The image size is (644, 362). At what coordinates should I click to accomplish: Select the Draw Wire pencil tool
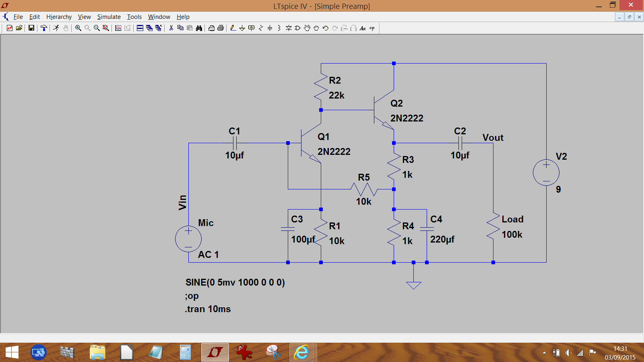pos(233,28)
